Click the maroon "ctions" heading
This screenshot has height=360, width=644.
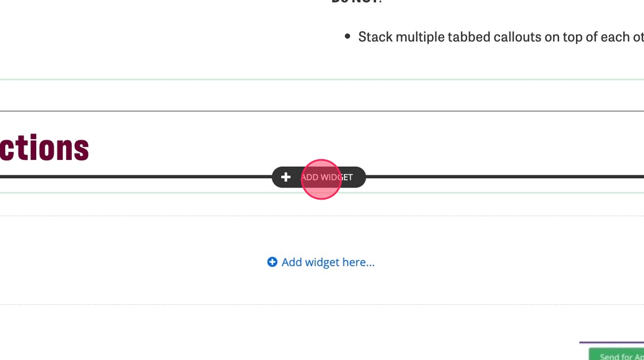point(44,148)
